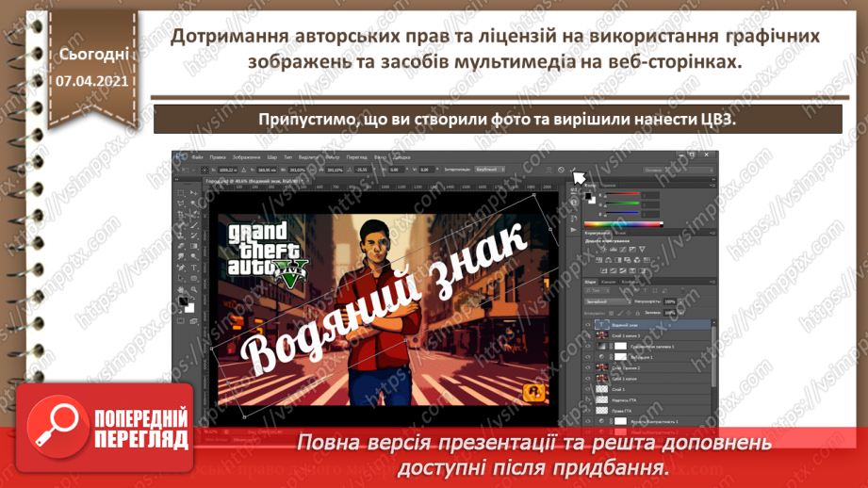The width and height of the screenshot is (868, 488).
Task: Select the Healing Brush tool
Action: point(180,224)
